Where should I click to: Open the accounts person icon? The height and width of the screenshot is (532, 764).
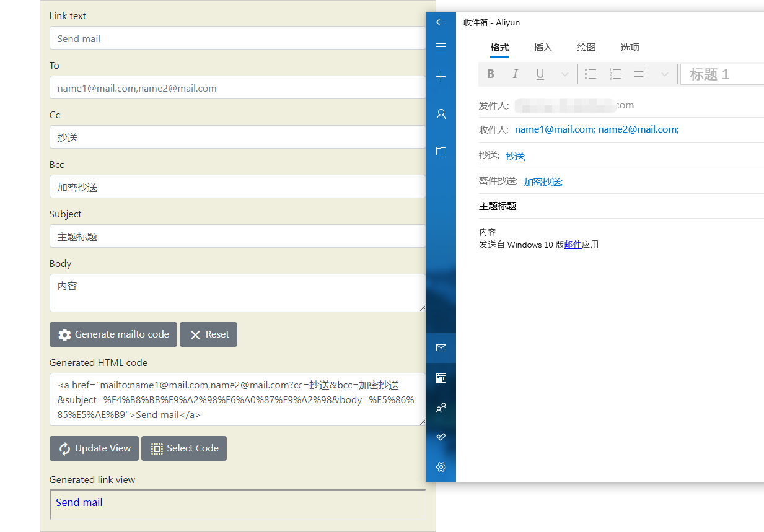point(441,113)
